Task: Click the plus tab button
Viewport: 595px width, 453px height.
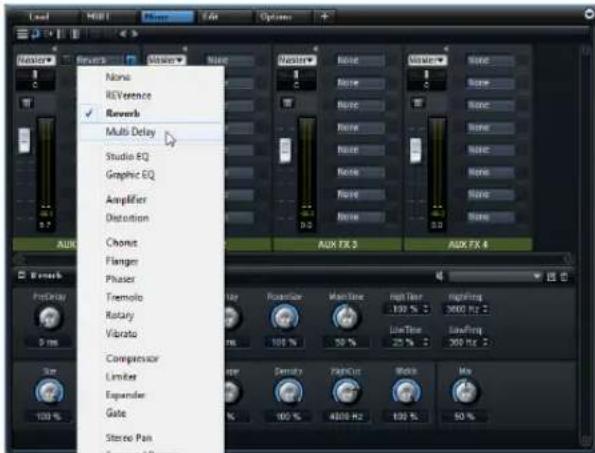Action: click(324, 17)
